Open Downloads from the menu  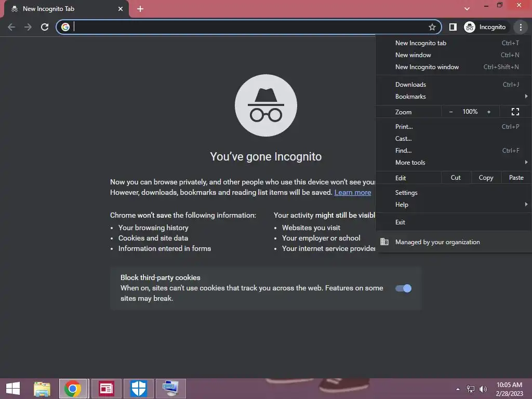[454, 85]
